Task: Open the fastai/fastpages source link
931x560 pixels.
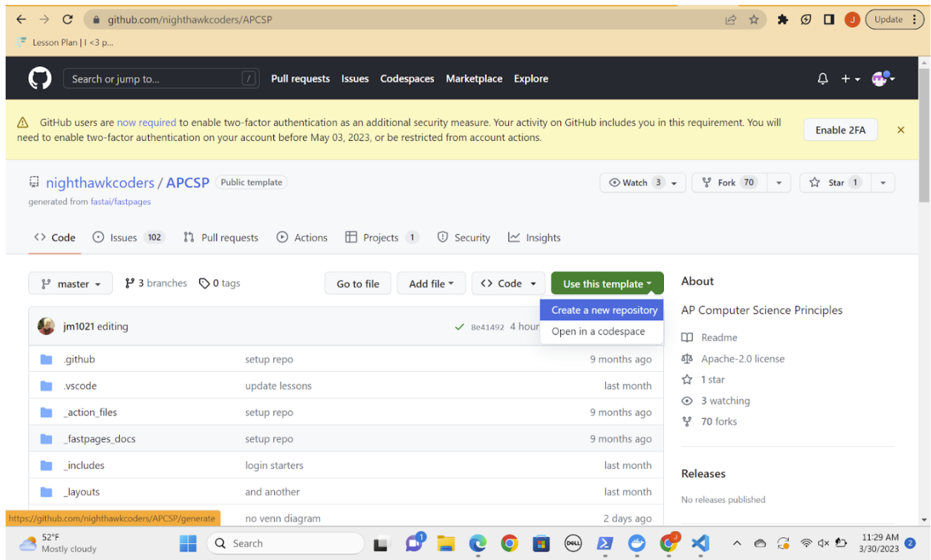Action: [x=121, y=201]
